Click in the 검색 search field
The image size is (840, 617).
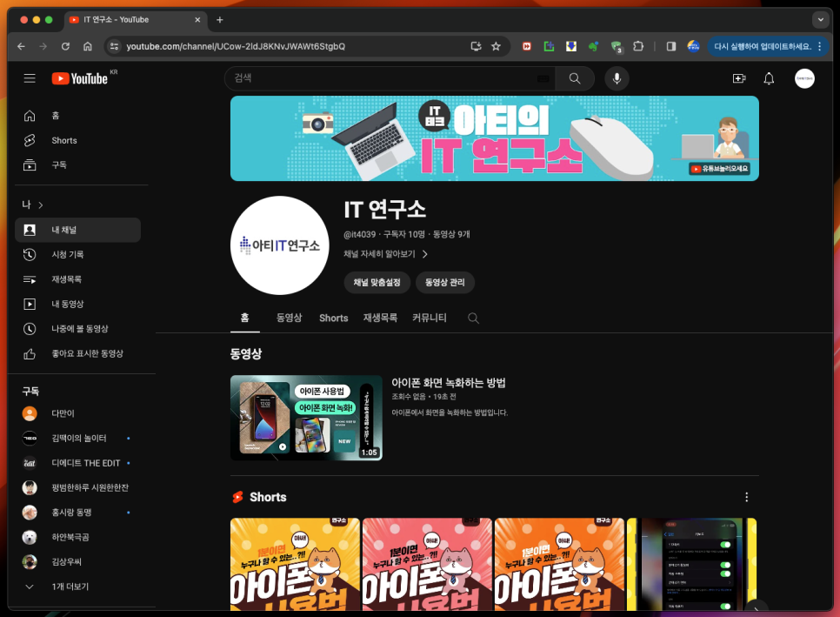click(x=390, y=78)
